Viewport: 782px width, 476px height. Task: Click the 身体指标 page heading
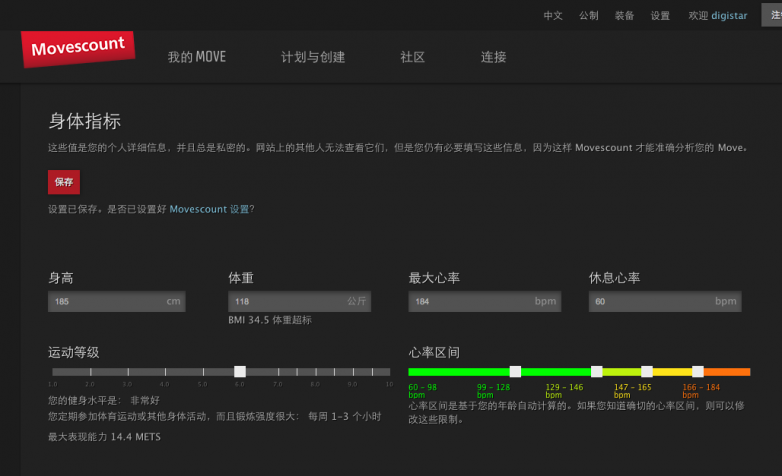84,121
